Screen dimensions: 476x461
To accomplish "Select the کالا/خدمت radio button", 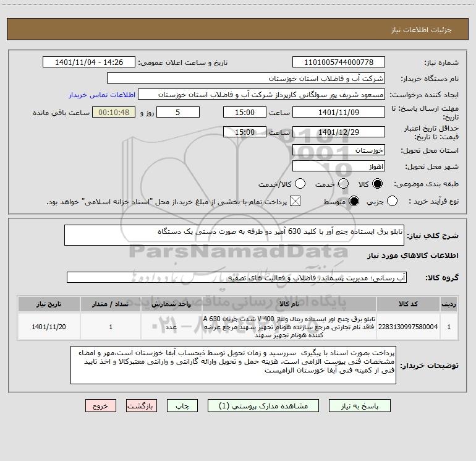I will click(x=300, y=184).
